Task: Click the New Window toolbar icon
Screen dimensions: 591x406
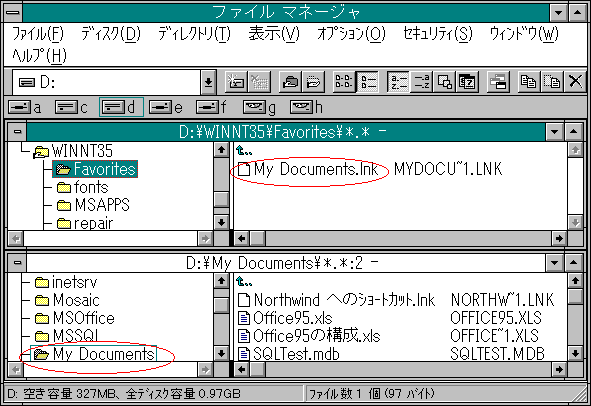Action: click(x=498, y=81)
